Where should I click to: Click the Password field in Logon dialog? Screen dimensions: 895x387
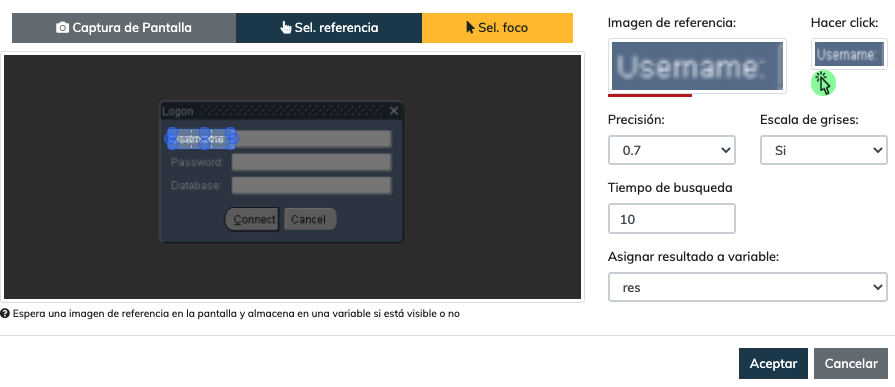click(x=312, y=162)
